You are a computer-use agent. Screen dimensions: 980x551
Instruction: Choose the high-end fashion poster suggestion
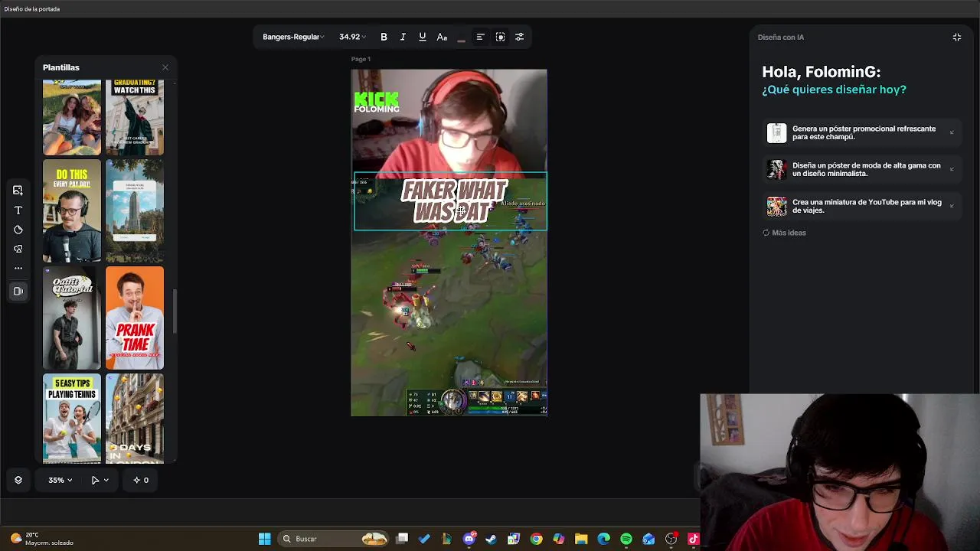pyautogui.click(x=862, y=169)
